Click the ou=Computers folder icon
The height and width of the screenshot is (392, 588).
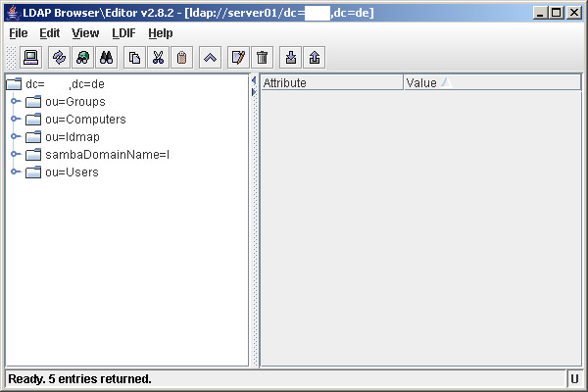(33, 120)
